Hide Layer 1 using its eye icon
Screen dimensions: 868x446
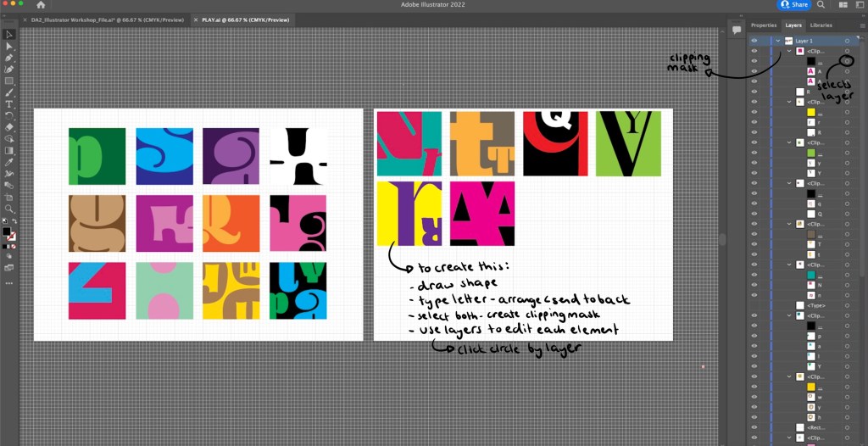pos(754,41)
